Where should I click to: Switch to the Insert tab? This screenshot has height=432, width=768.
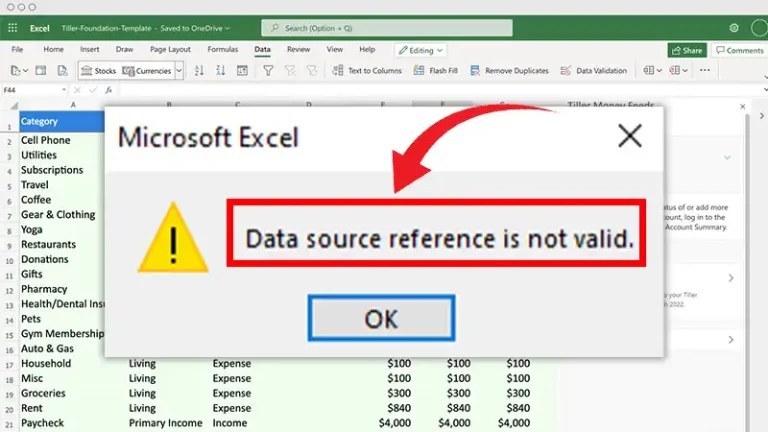(90, 49)
